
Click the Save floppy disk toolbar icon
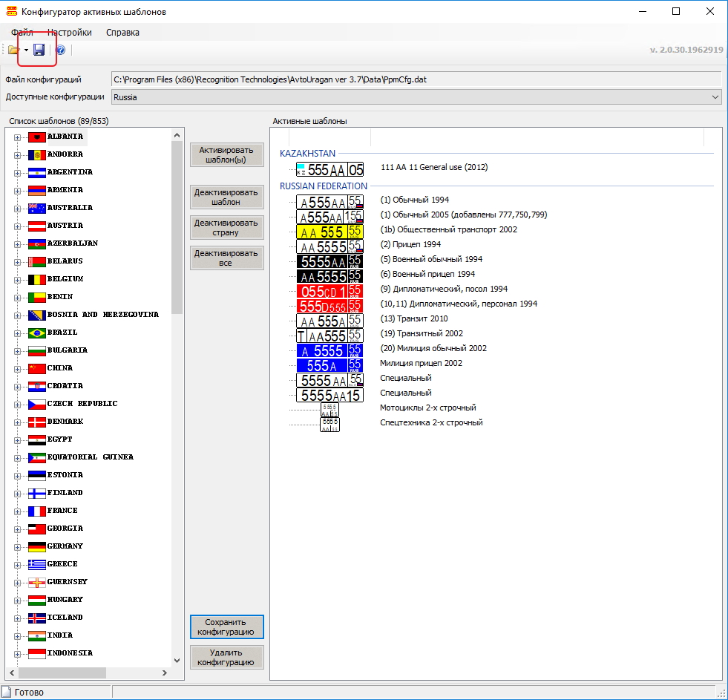(x=39, y=50)
